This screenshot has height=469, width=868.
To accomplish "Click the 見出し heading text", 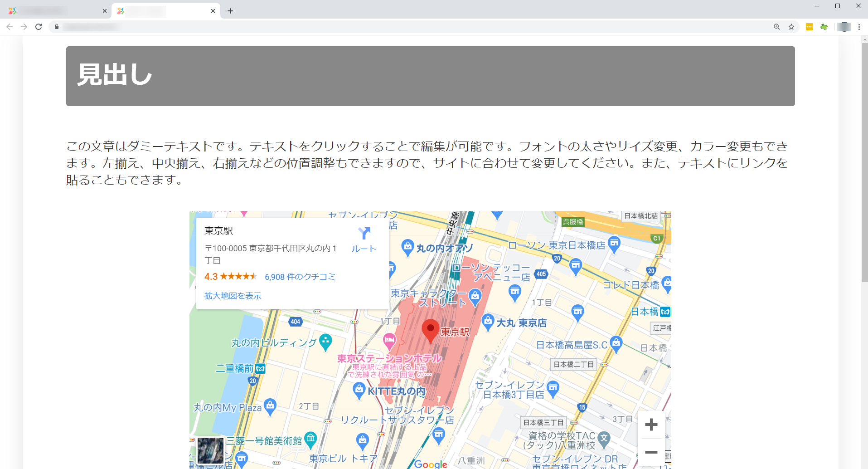I will click(x=115, y=74).
